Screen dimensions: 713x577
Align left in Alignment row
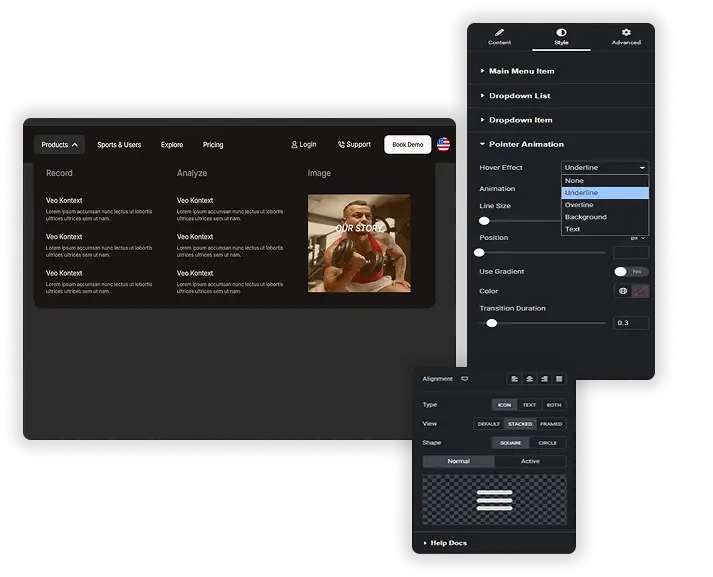(x=514, y=379)
